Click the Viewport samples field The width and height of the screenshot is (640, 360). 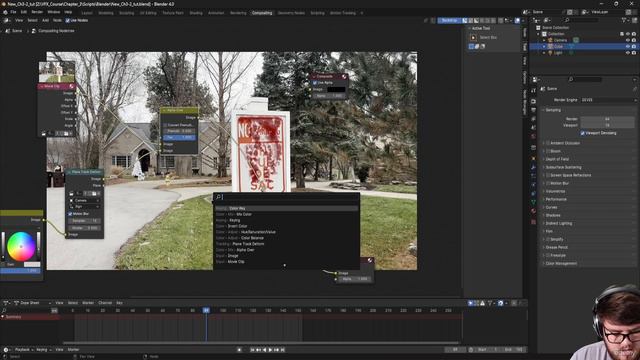click(607, 125)
